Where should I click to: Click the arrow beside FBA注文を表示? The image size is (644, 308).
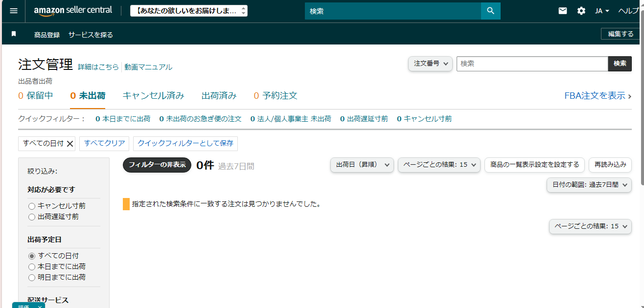[630, 96]
